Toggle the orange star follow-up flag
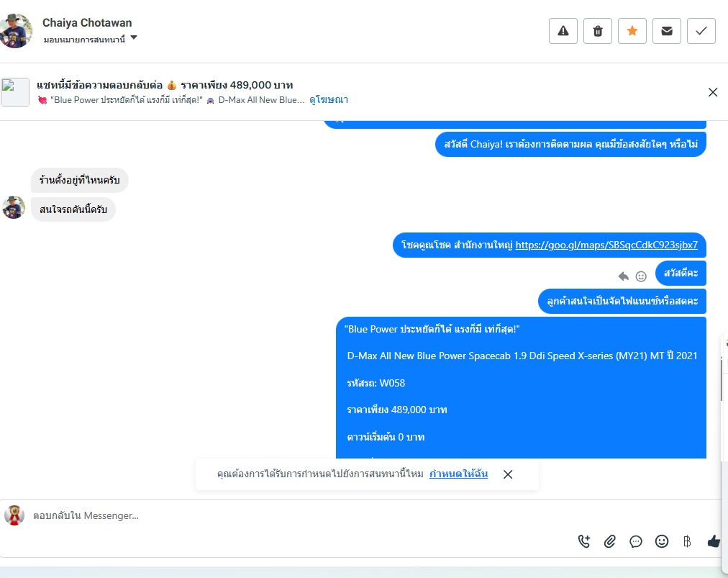Viewport: 728px width, 578px height. pyautogui.click(x=632, y=31)
